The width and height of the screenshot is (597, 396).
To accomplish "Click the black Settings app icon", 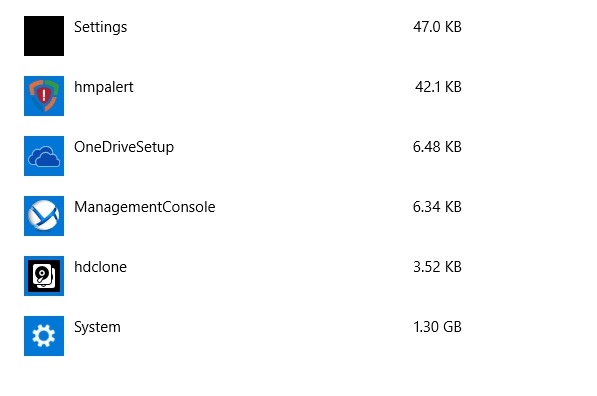I will [x=44, y=36].
